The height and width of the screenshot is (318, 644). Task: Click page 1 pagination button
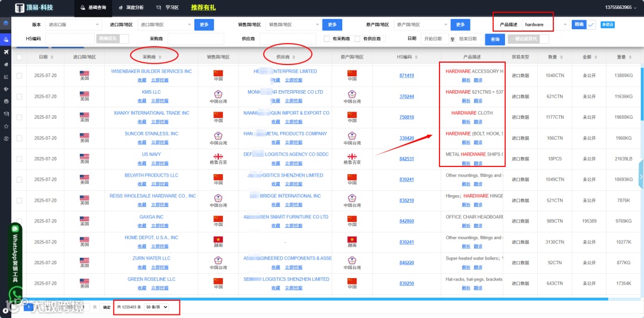tap(29, 307)
